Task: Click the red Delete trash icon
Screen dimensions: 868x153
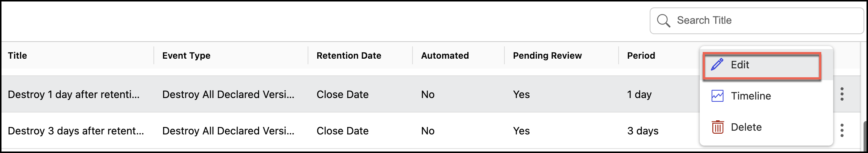Action: tap(718, 127)
